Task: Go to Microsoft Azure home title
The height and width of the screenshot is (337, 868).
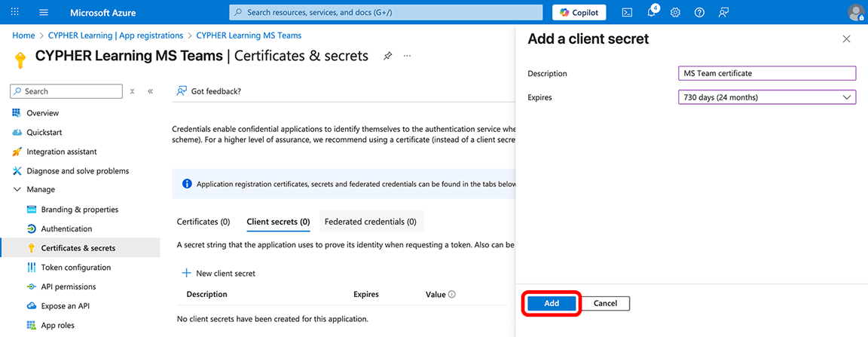Action: [103, 12]
